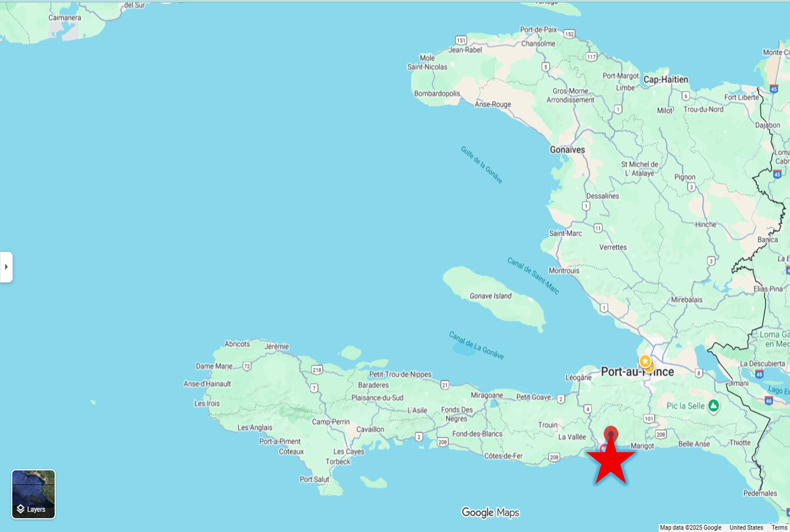Click the Google Maps logo

(490, 513)
